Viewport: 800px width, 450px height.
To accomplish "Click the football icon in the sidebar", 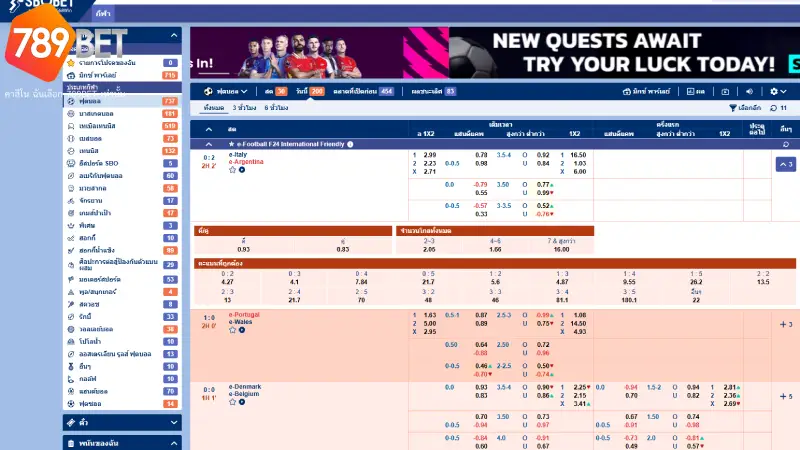I will [70, 101].
